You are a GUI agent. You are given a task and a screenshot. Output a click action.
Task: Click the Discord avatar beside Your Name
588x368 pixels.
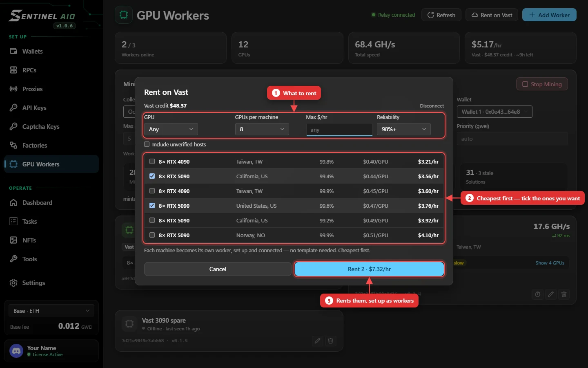pyautogui.click(x=16, y=351)
